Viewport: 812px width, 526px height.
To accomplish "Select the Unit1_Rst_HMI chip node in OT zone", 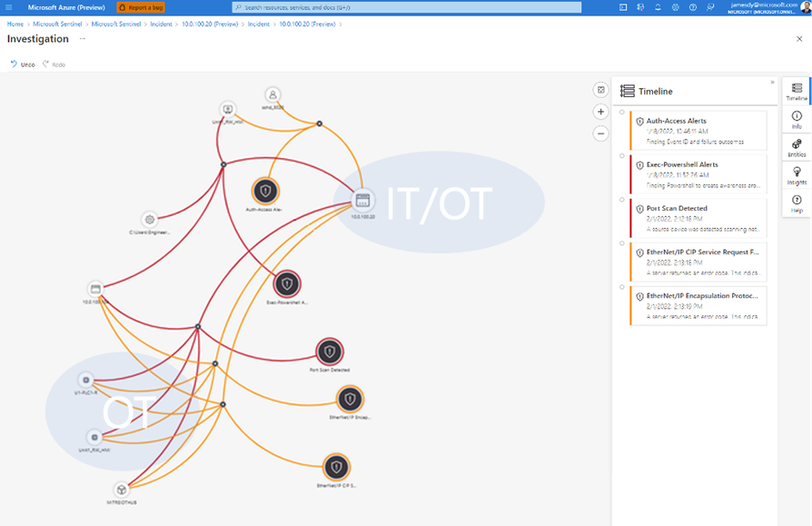I will click(x=94, y=438).
